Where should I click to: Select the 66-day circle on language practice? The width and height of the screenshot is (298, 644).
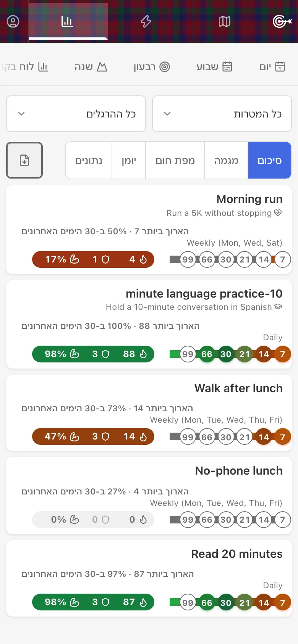(x=207, y=354)
